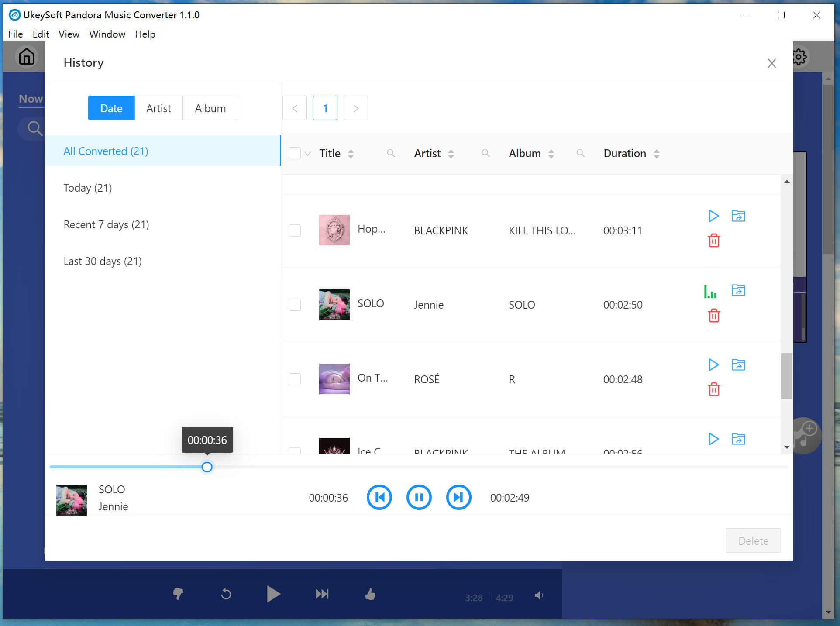Click the export icon for On T... track
This screenshot has width=840, height=626.
click(738, 365)
